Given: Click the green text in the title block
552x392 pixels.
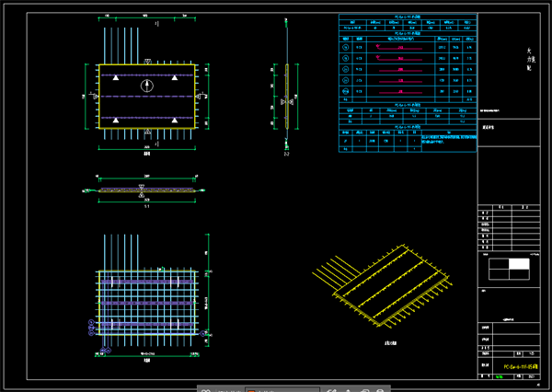Looking at the screenshot, I should point(500,377).
